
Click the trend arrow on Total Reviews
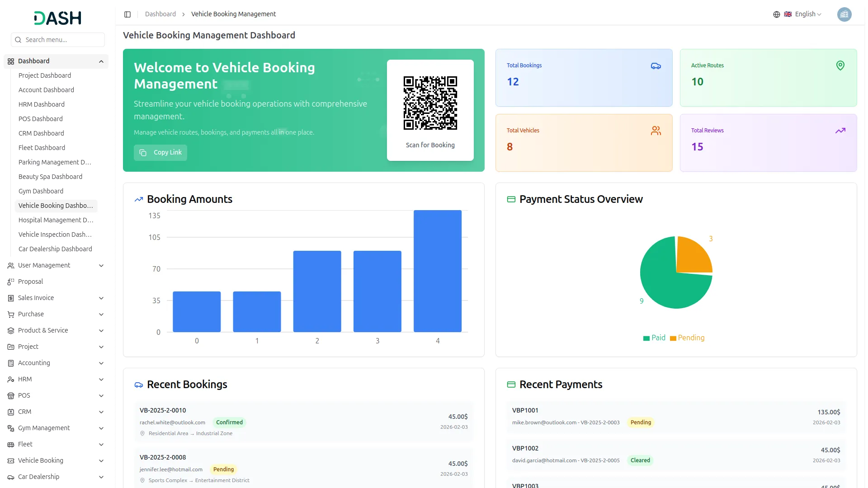click(x=840, y=131)
